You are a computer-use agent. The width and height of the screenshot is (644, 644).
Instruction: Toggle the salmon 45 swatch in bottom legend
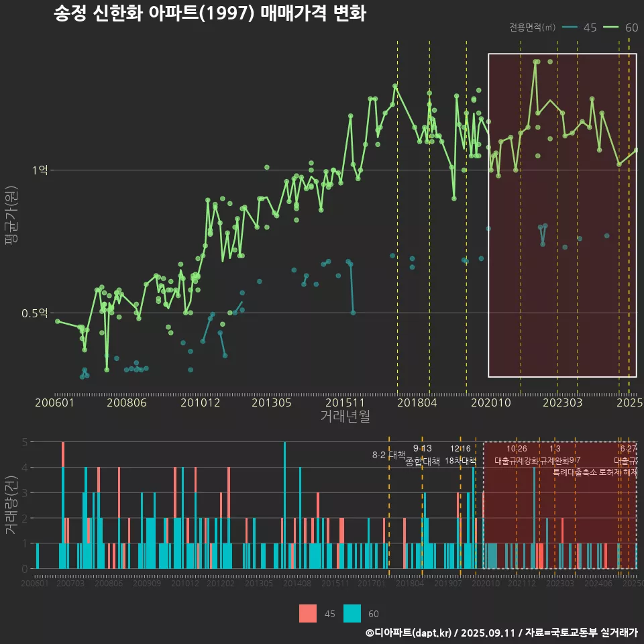click(308, 614)
